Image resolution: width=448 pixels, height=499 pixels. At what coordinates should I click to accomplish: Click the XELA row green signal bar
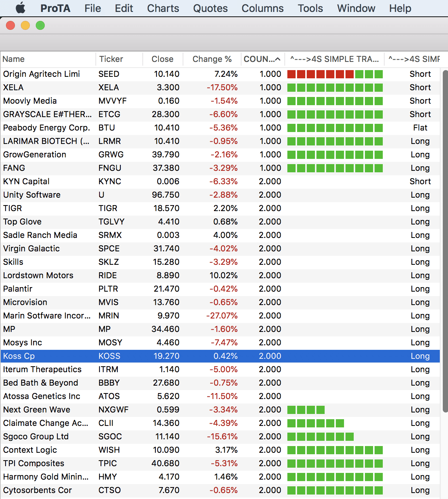335,87
